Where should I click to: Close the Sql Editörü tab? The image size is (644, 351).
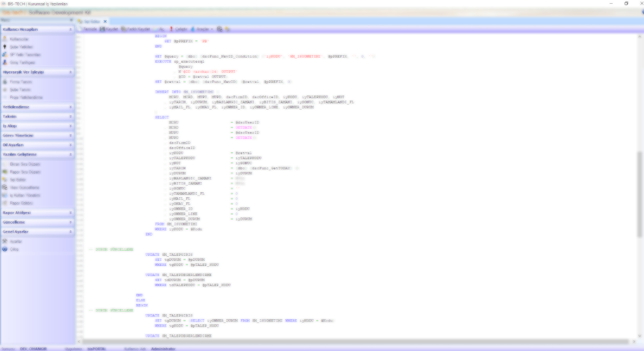105,21
